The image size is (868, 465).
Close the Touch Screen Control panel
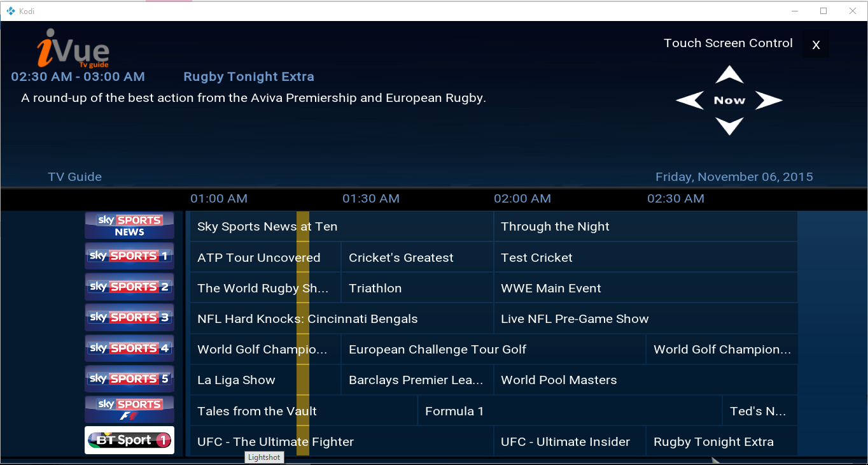point(816,45)
